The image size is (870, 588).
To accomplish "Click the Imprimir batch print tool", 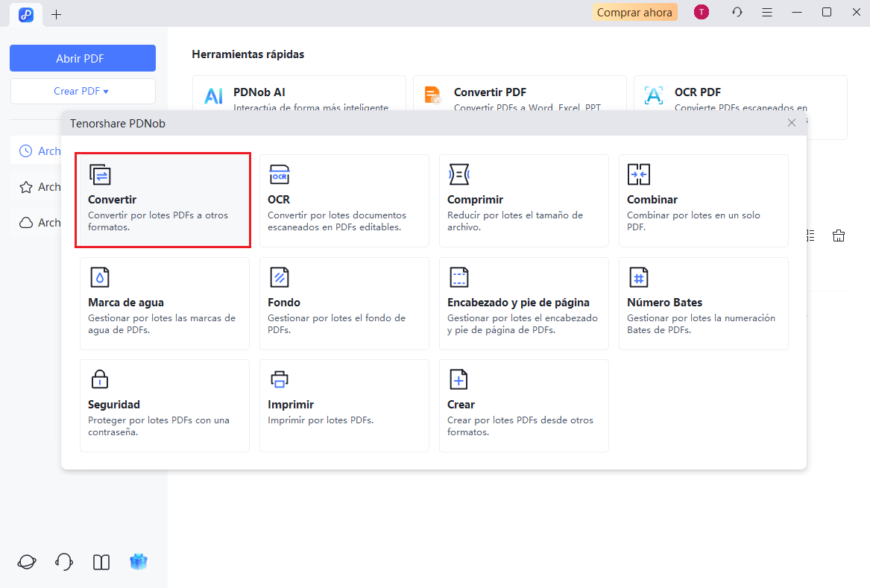I will pyautogui.click(x=344, y=405).
